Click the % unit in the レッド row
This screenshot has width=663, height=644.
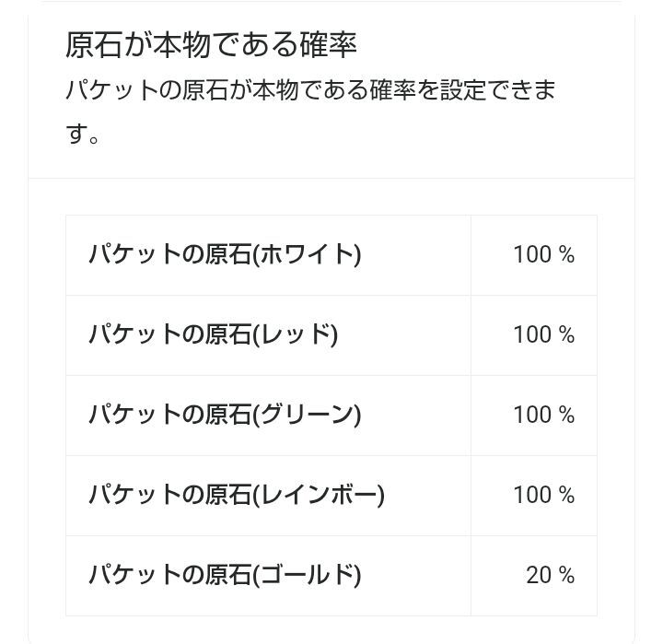pyautogui.click(x=566, y=334)
